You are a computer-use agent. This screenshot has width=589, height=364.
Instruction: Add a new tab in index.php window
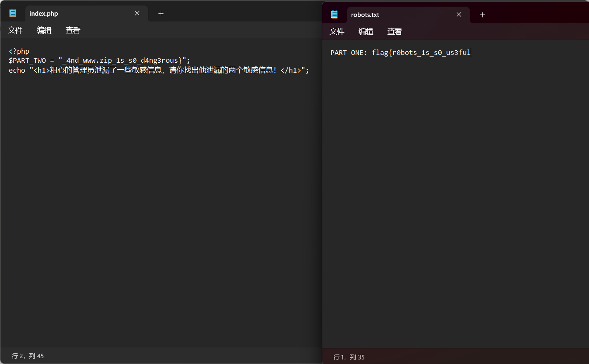click(x=161, y=14)
